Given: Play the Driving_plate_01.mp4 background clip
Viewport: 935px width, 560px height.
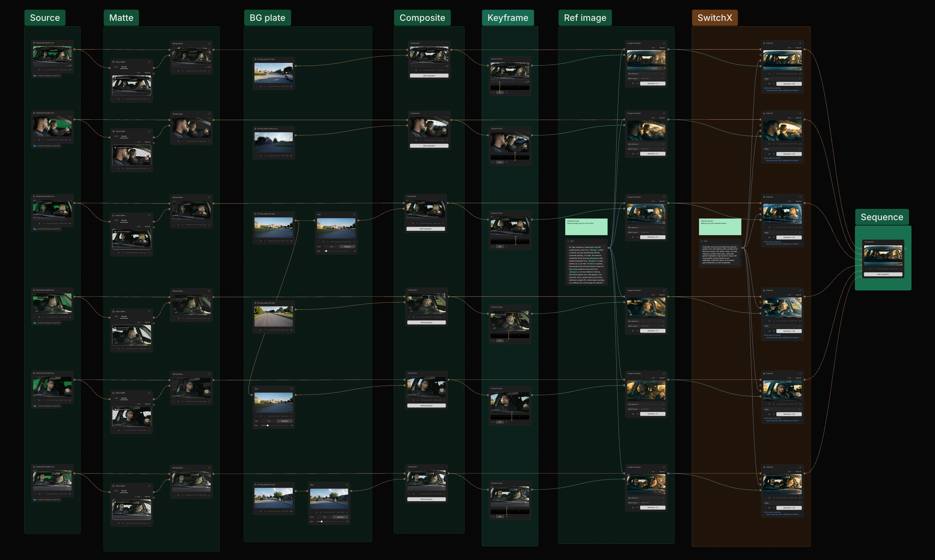Looking at the screenshot, I should coord(261,86).
